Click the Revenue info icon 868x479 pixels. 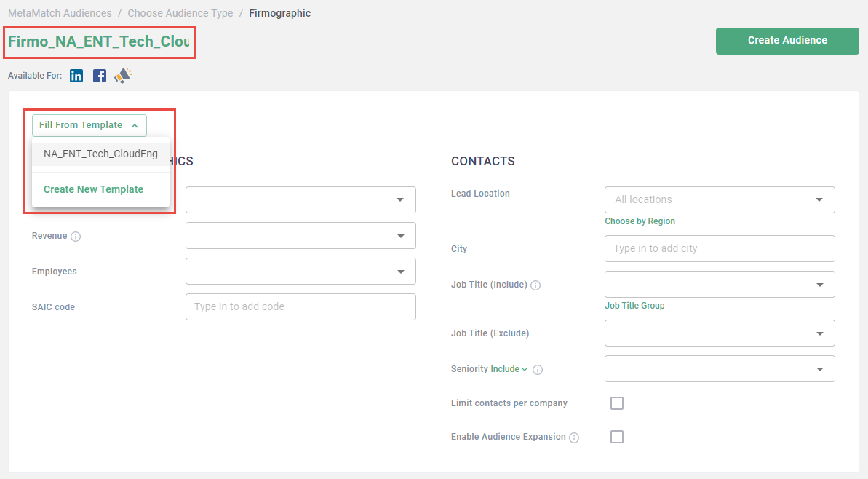[x=76, y=237]
